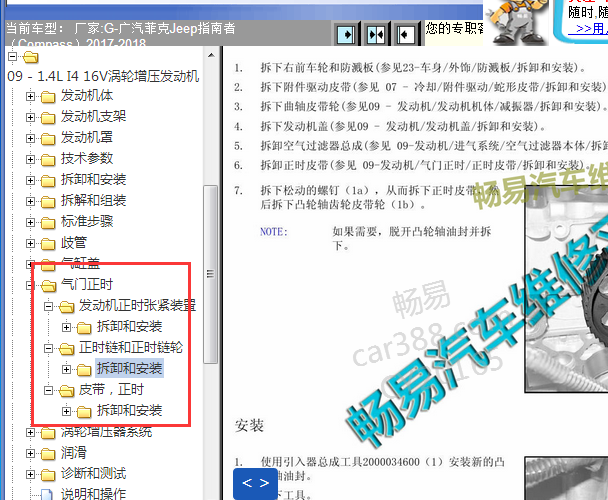The width and height of the screenshot is (608, 500).
Task: Expand the 涡轮增压器系统 node
Action: (x=30, y=432)
